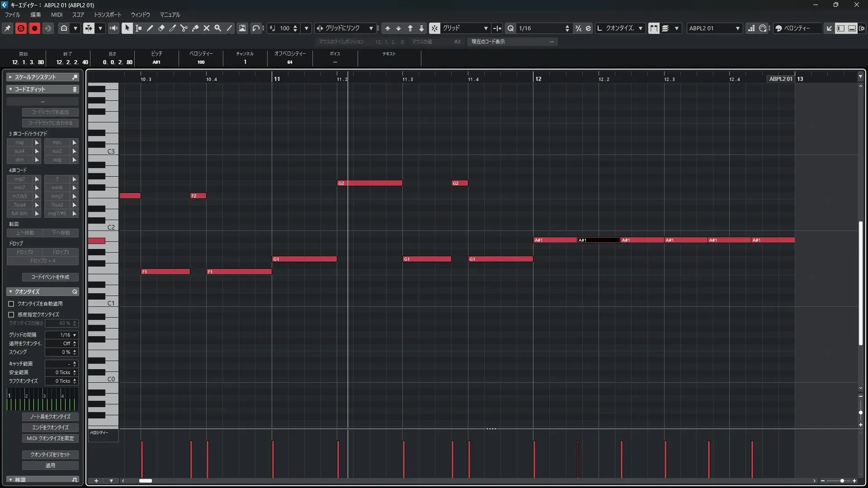Enable sensitivity-based quantize checkbox
The width and height of the screenshot is (868, 488).
click(11, 314)
